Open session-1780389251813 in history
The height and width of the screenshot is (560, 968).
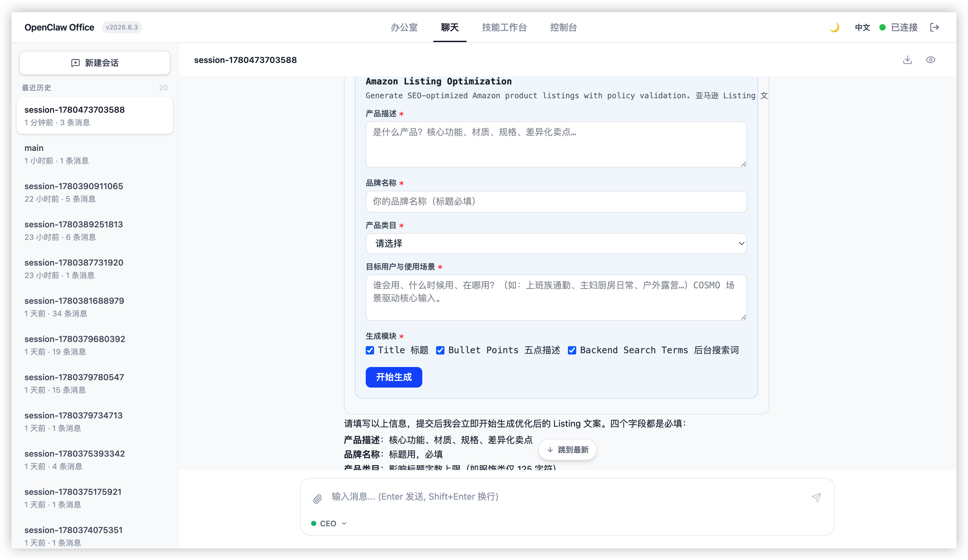(94, 230)
